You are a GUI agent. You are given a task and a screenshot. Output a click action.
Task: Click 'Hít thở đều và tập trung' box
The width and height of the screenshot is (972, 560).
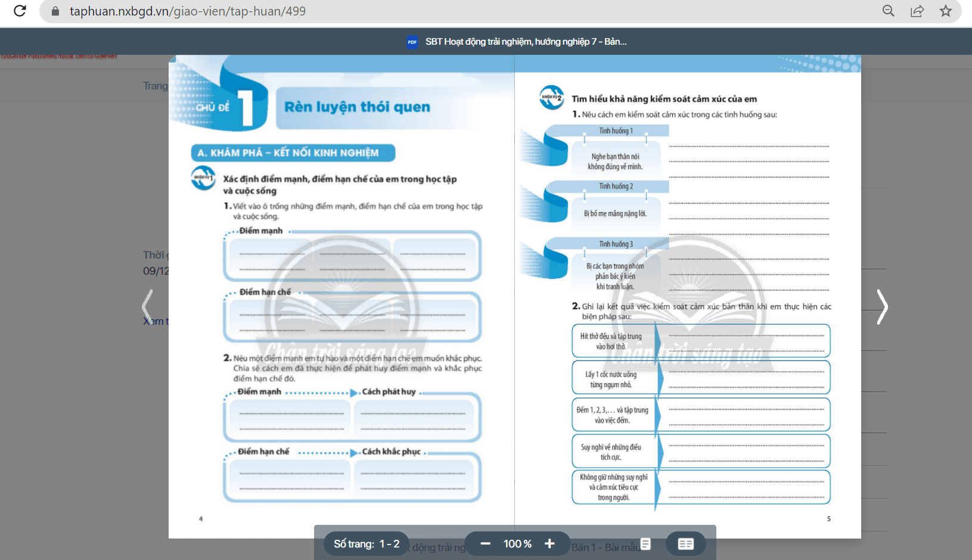coord(613,341)
